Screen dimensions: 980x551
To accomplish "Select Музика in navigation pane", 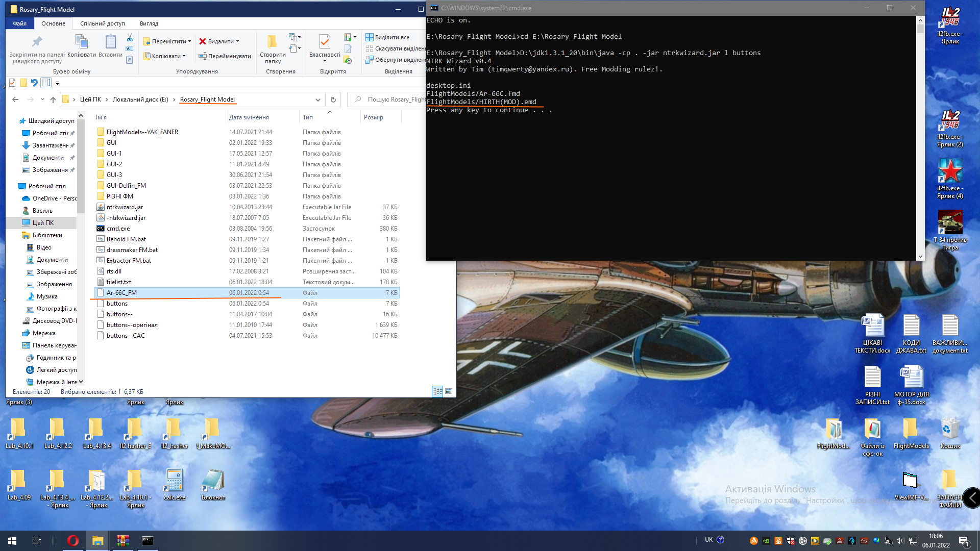I will [47, 296].
